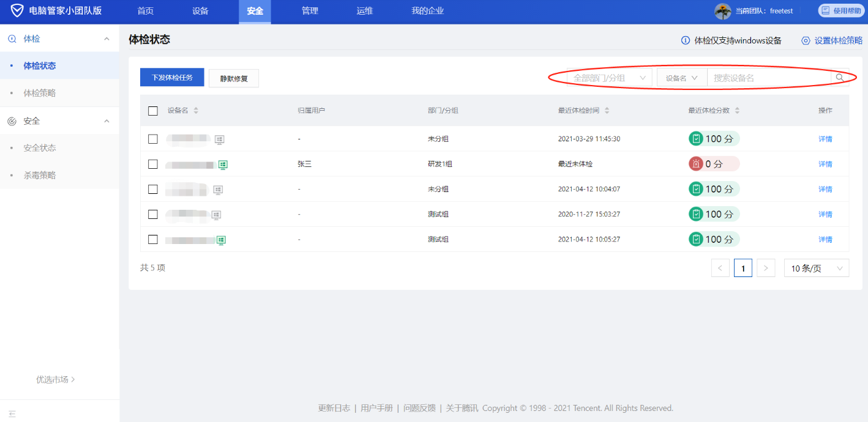This screenshot has height=422, width=868.
Task: Tick the checkbox of the first device row
Action: (x=153, y=139)
